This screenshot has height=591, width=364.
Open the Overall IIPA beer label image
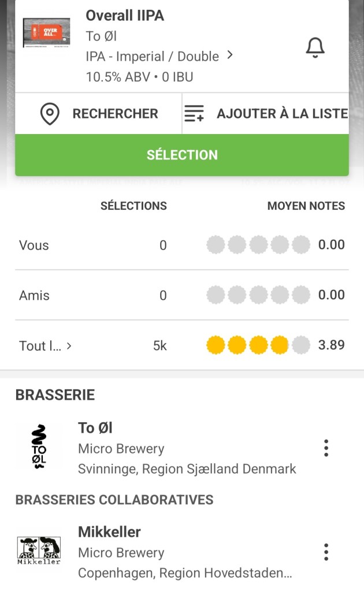(x=46, y=33)
